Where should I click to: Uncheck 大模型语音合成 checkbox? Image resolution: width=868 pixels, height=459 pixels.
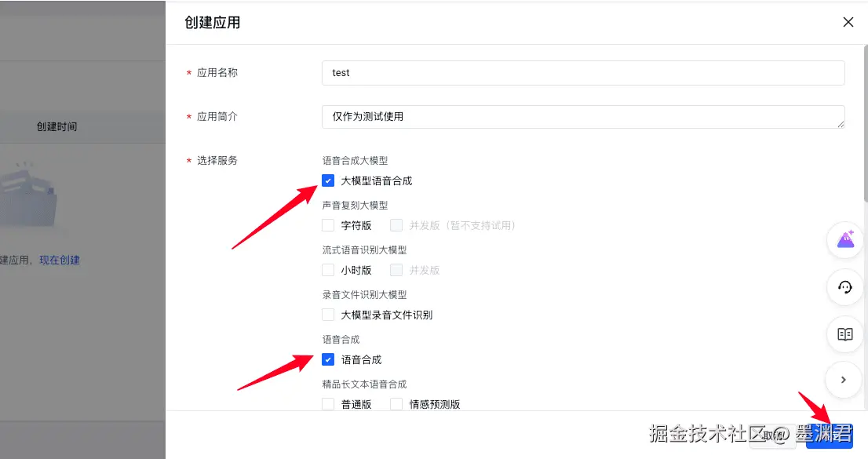328,180
